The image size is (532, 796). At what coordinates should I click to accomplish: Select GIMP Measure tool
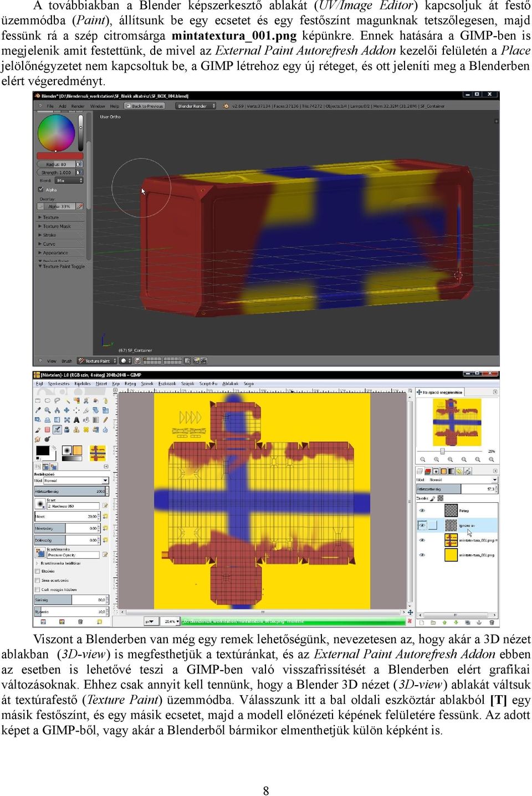pyautogui.click(x=57, y=410)
